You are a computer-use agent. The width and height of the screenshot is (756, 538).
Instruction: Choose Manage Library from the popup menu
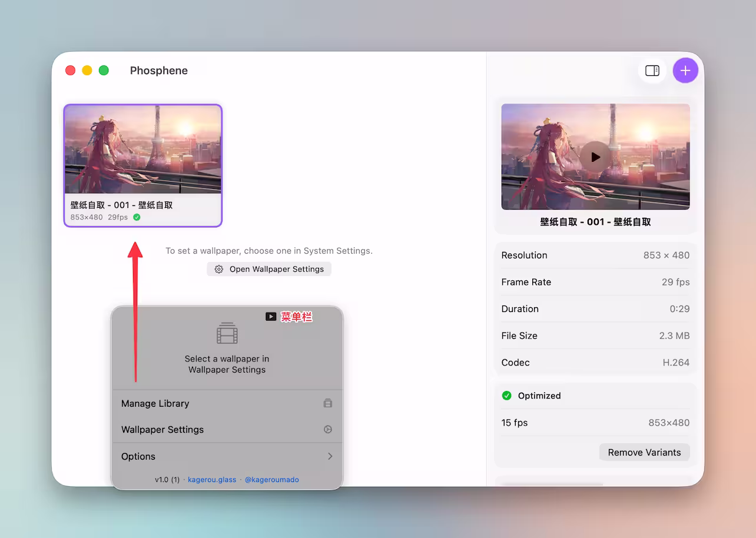(227, 403)
